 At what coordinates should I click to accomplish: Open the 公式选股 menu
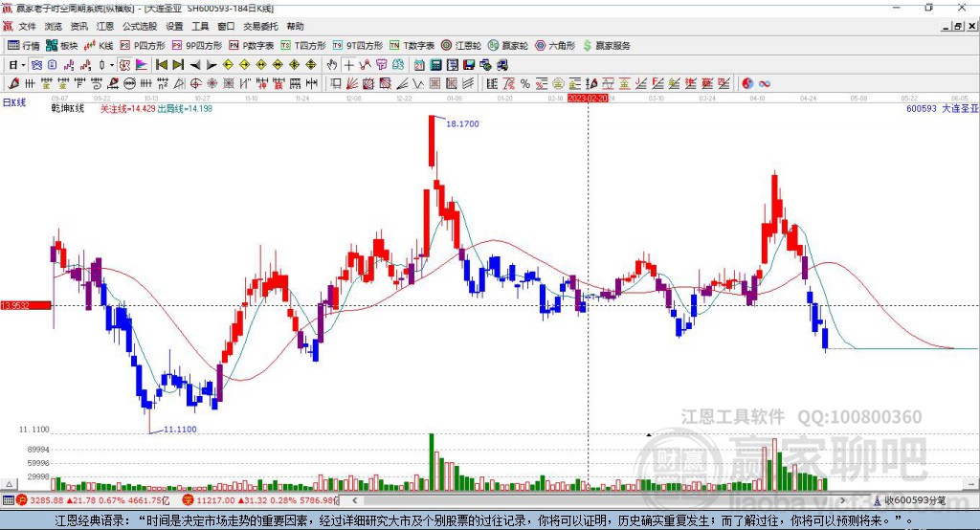[x=140, y=26]
